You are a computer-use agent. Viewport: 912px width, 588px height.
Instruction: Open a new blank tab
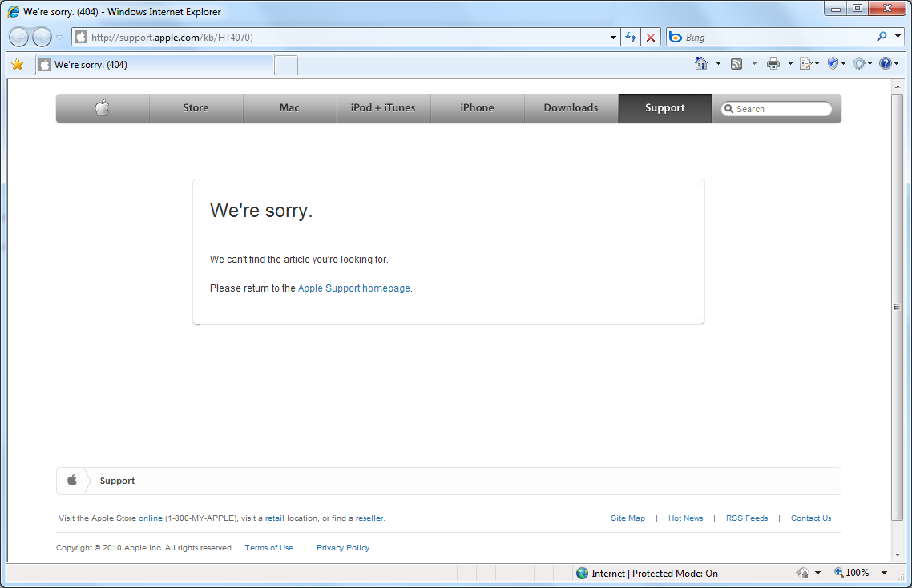pyautogui.click(x=285, y=65)
